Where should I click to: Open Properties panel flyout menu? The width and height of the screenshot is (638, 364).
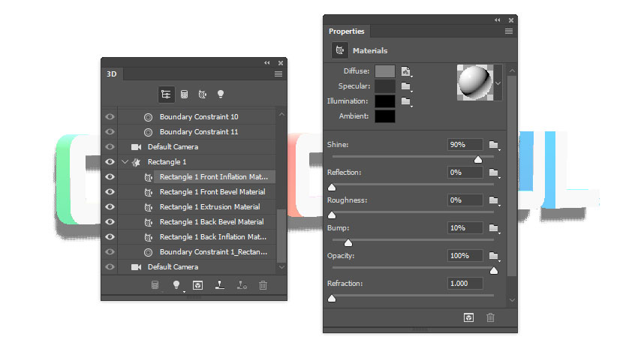coord(509,32)
